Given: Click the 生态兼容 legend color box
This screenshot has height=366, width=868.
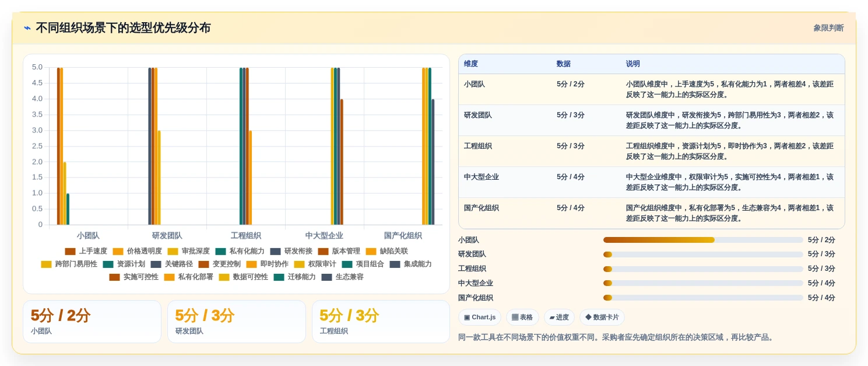Looking at the screenshot, I should 326,277.
